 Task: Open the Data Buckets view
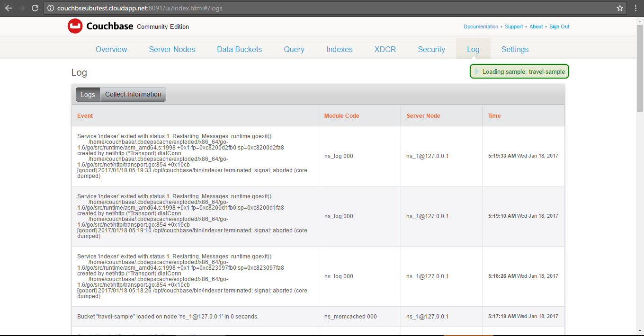click(239, 49)
